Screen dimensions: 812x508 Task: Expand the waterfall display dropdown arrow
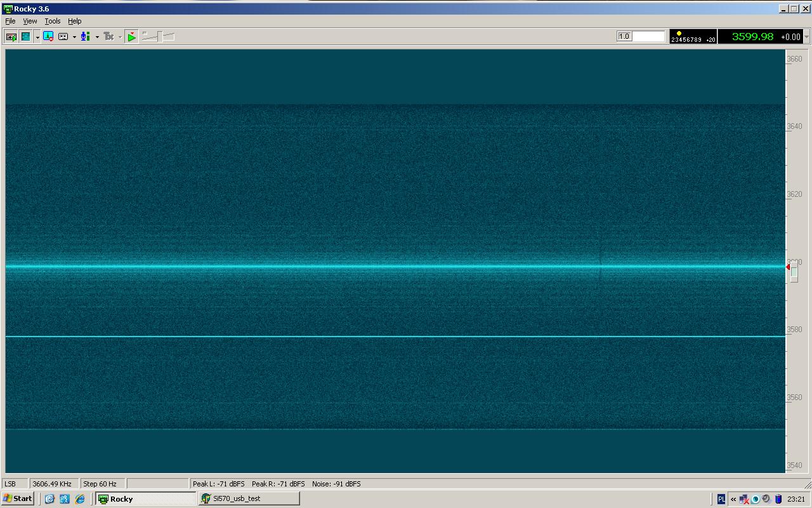(37, 37)
